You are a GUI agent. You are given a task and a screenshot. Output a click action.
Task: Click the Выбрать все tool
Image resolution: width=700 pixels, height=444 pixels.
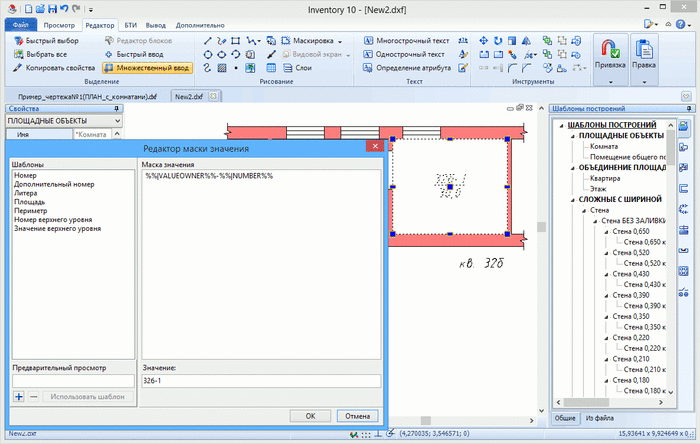(x=19, y=55)
